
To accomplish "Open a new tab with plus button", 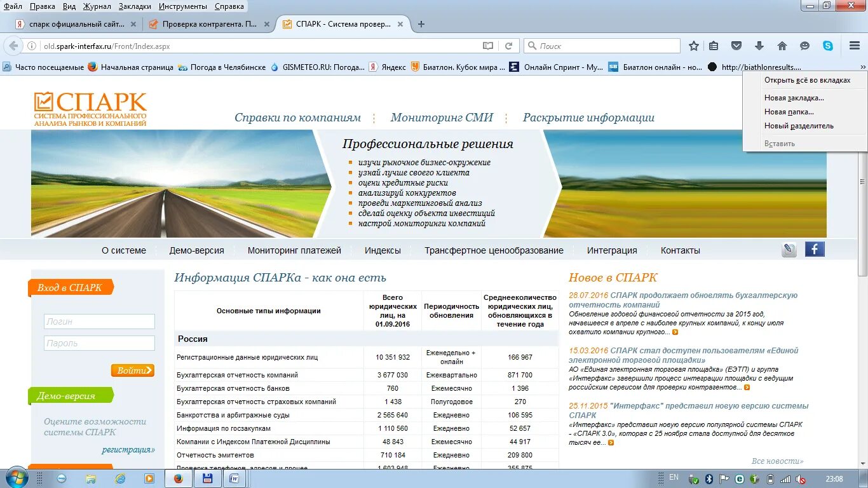I will coord(421,24).
